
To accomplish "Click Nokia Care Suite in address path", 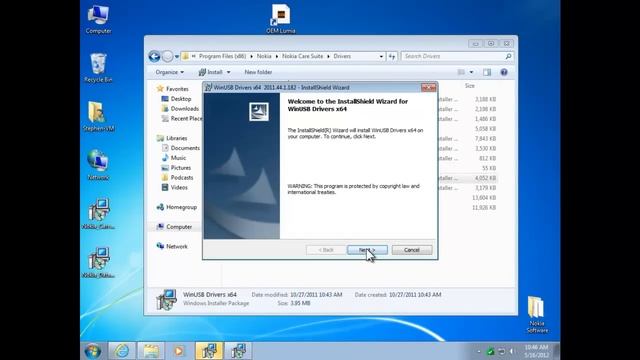I will coord(302,56).
